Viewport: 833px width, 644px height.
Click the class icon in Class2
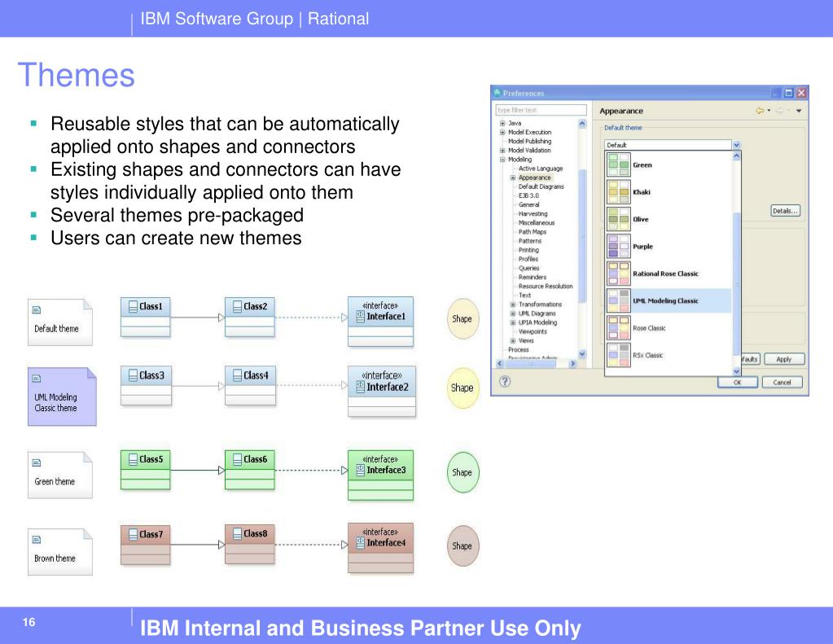point(238,307)
